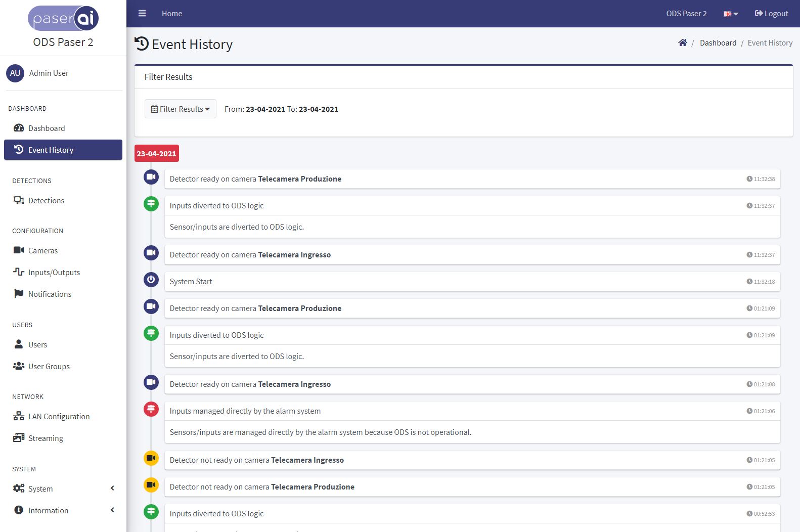Click the Home link in top bar
This screenshot has width=800, height=532.
pyautogui.click(x=172, y=14)
